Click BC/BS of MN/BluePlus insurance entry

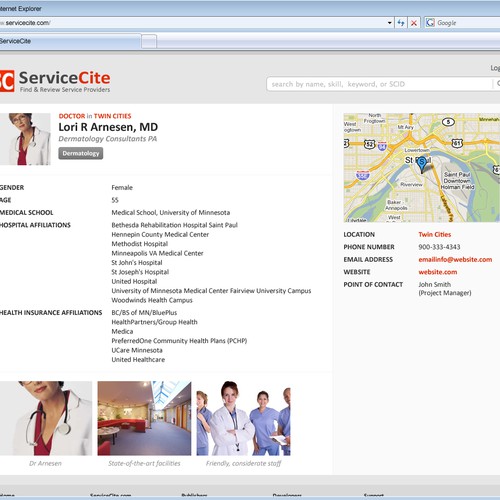[x=144, y=313]
